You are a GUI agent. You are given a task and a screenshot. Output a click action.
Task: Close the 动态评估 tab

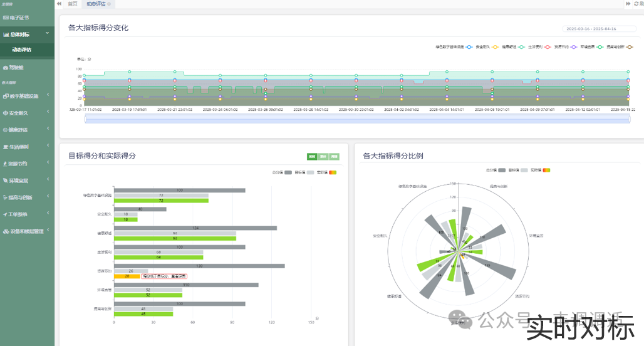tap(110, 4)
